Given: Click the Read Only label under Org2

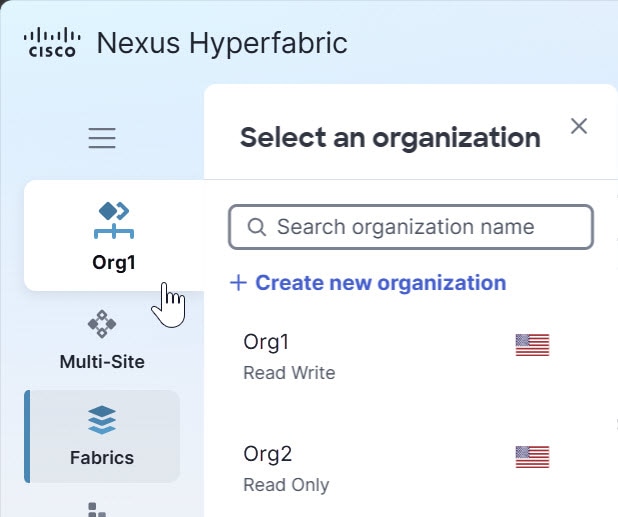Looking at the screenshot, I should pos(286,485).
